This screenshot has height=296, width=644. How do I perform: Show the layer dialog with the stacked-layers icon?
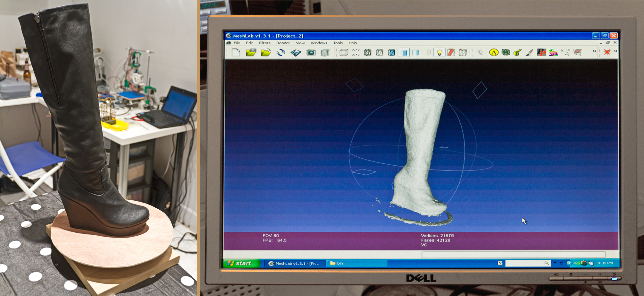(x=325, y=52)
